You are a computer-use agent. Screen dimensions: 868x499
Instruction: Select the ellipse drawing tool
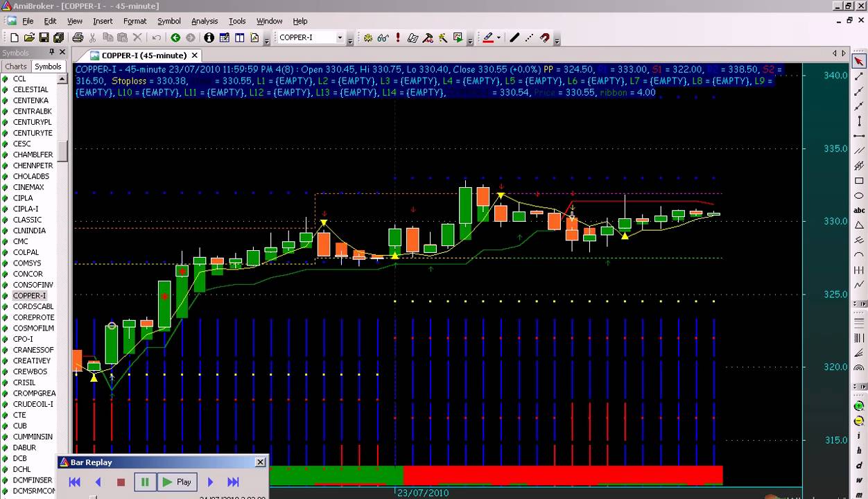[x=859, y=195]
